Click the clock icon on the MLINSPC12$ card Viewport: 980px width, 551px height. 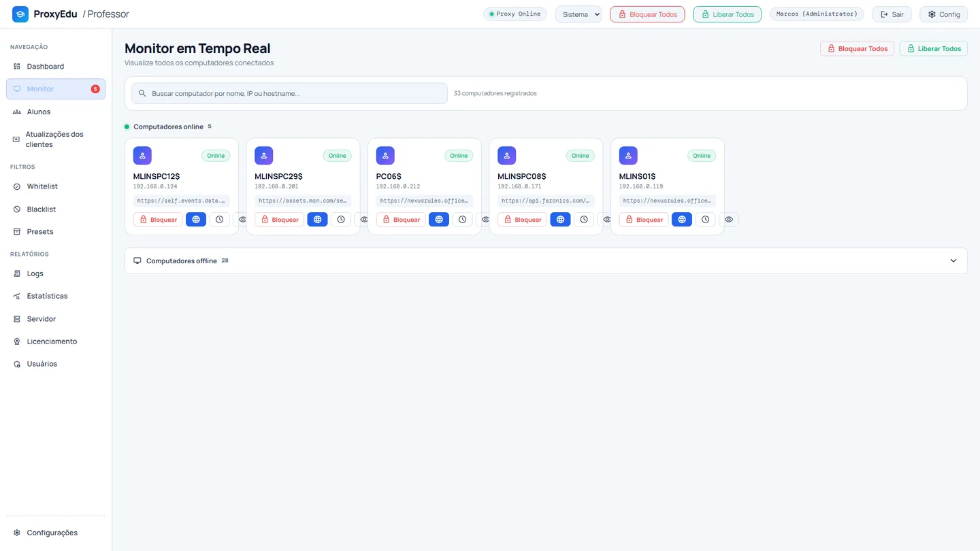(x=219, y=220)
